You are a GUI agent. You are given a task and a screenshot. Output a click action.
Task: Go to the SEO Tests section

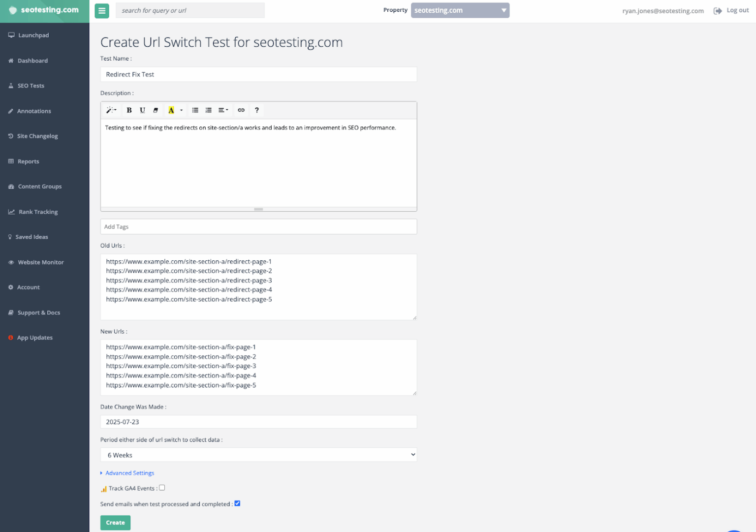(x=31, y=86)
